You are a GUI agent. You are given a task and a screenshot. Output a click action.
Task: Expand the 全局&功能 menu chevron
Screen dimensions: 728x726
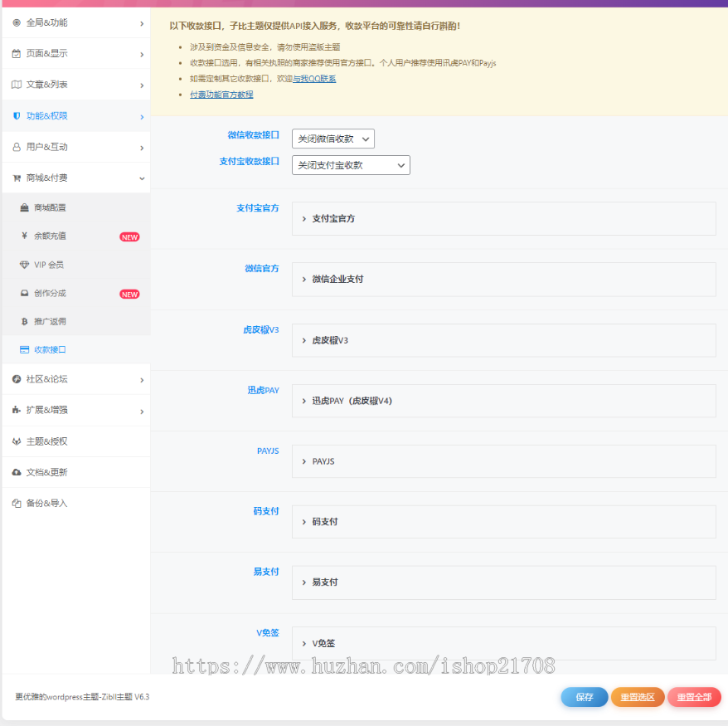tap(142, 23)
